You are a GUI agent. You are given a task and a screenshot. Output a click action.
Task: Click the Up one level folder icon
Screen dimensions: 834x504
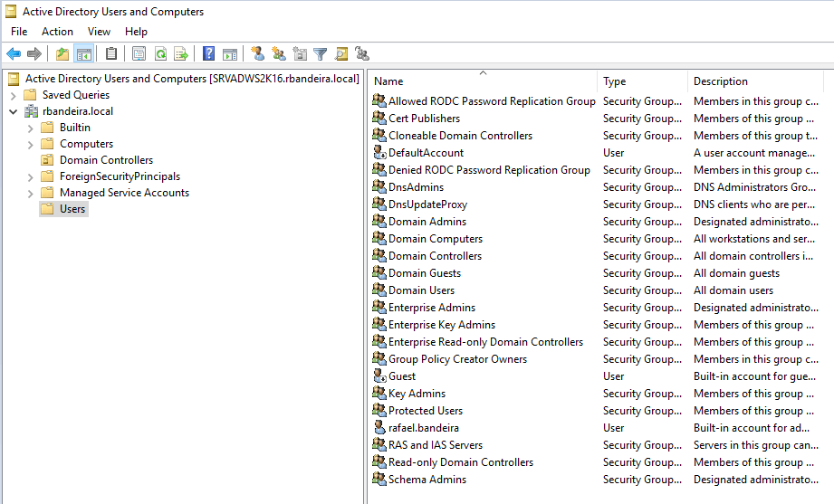coord(62,53)
